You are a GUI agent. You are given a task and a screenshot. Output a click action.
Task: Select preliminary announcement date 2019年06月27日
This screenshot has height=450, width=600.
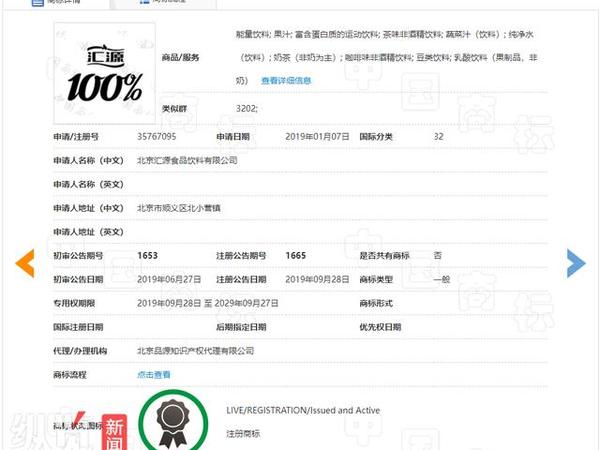pos(169,279)
